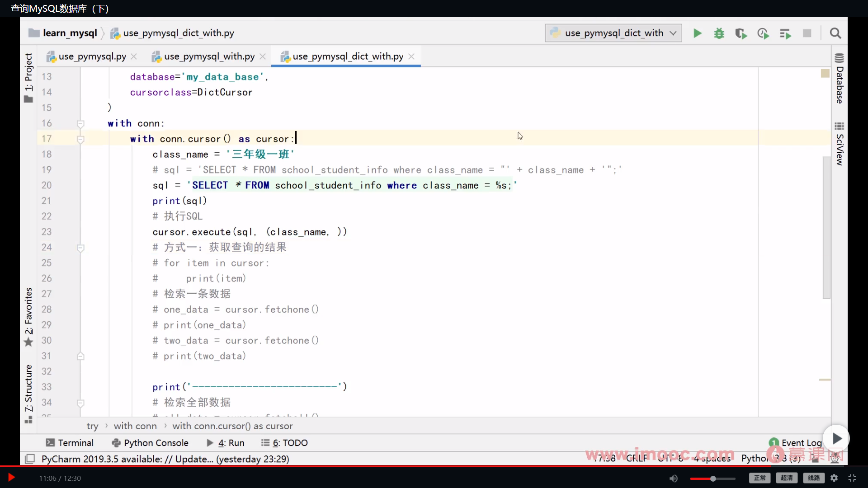Click the PyCharm update available notification
868x488 pixels.
(165, 459)
